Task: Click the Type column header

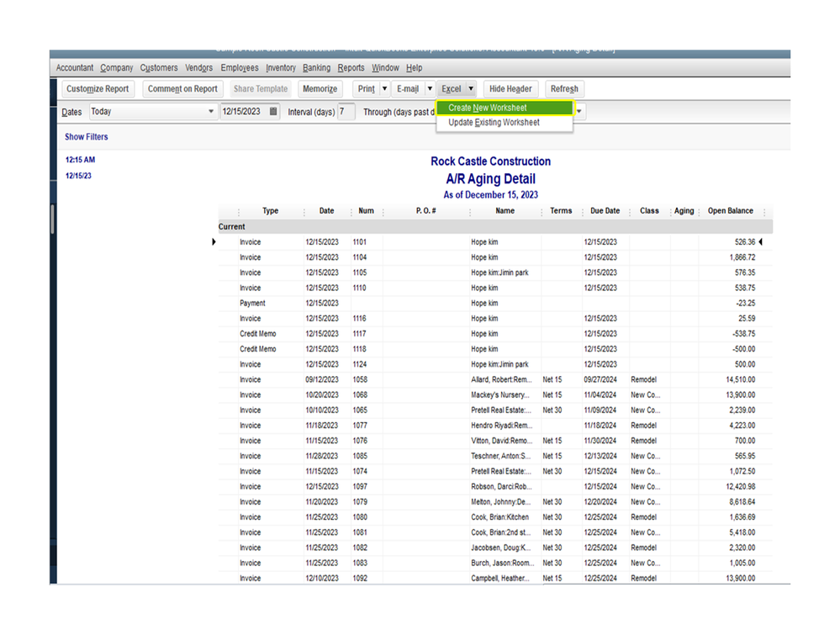Action: [x=271, y=211]
